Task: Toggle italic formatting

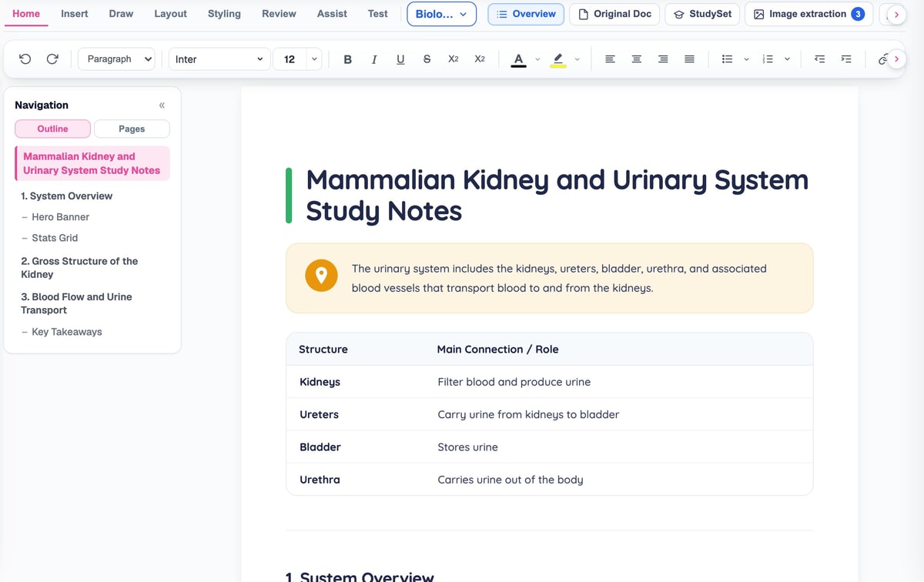Action: click(374, 59)
